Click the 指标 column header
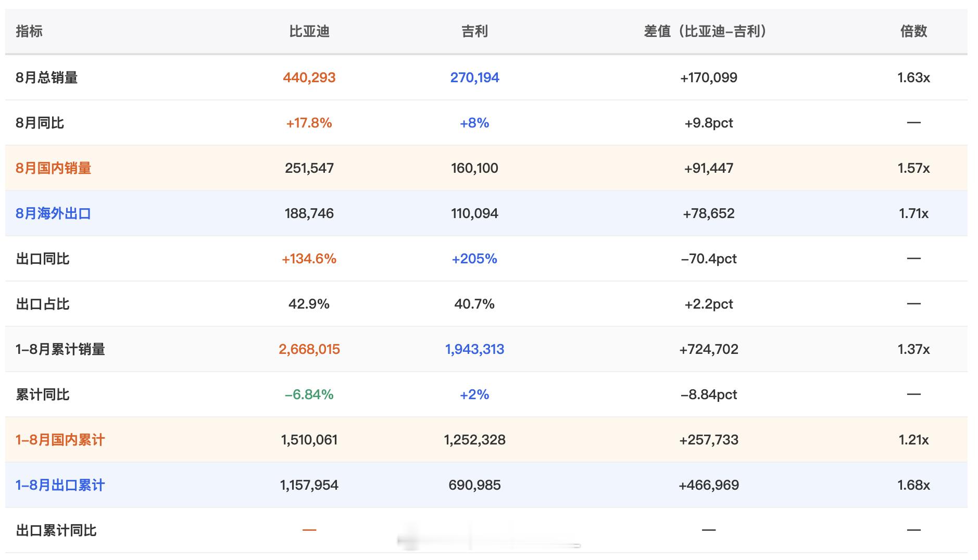The image size is (978, 560). (29, 31)
